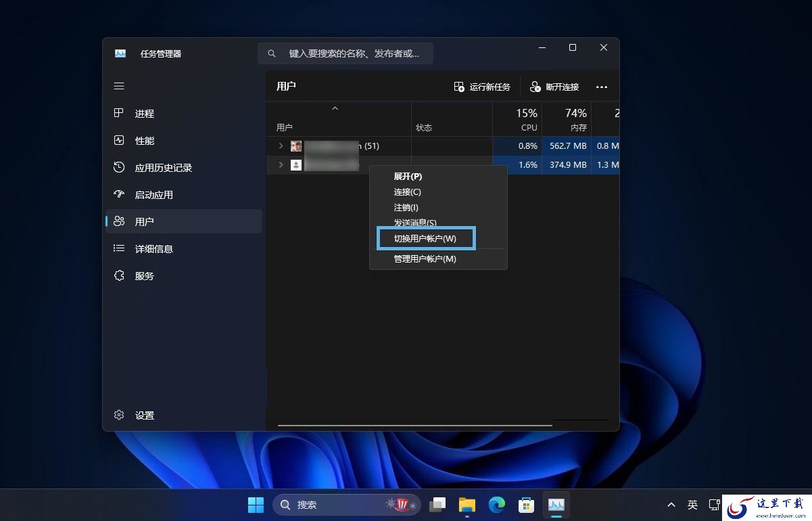Click the taskbar 搜索 search box
812x521 pixels.
346,505
